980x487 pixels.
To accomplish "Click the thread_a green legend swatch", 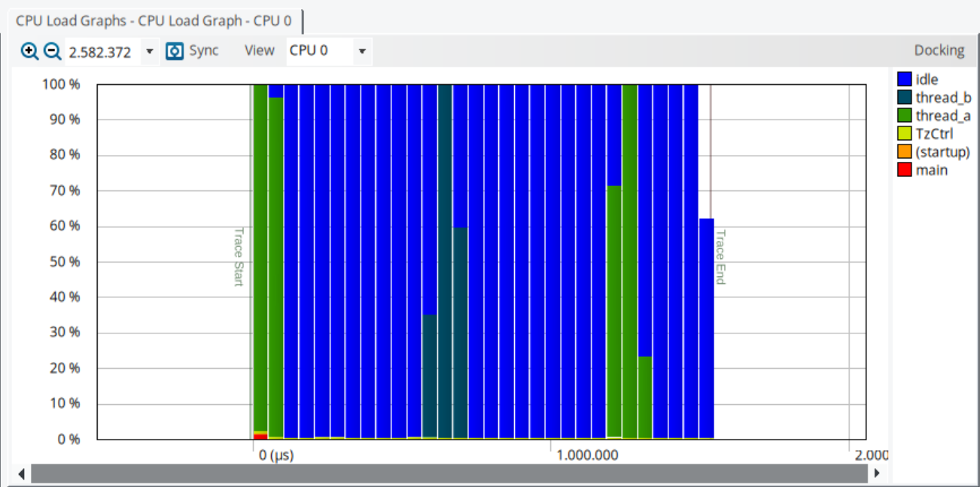I will (x=904, y=115).
